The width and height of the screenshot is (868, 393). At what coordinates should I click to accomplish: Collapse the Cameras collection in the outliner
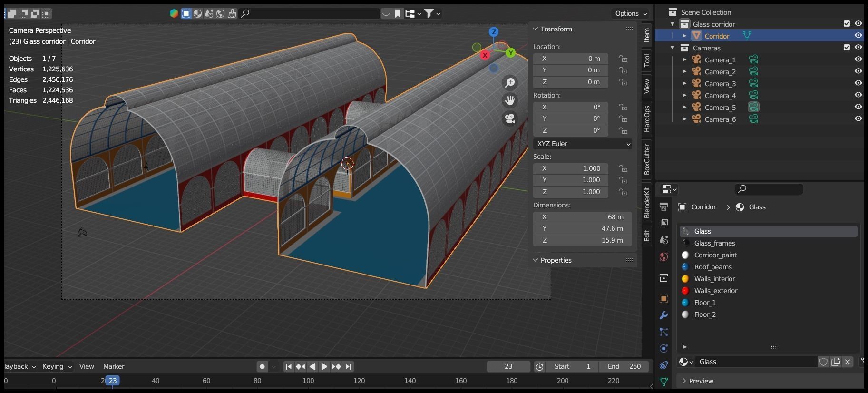click(x=673, y=48)
